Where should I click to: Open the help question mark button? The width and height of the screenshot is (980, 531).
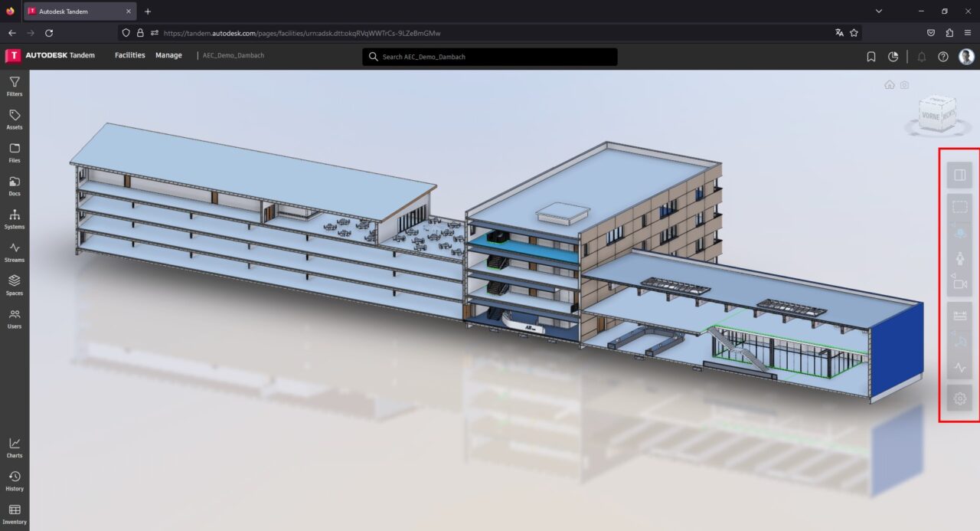pos(944,56)
